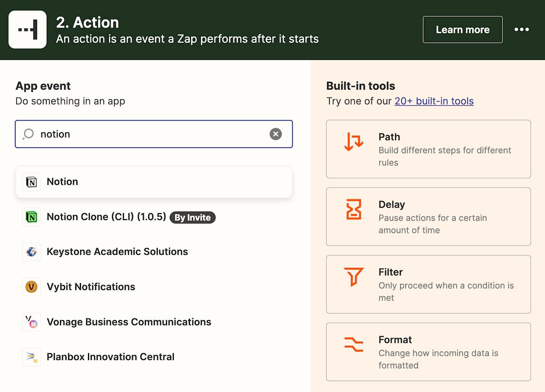Select the Notion app icon
The width and height of the screenshot is (545, 392).
click(32, 182)
